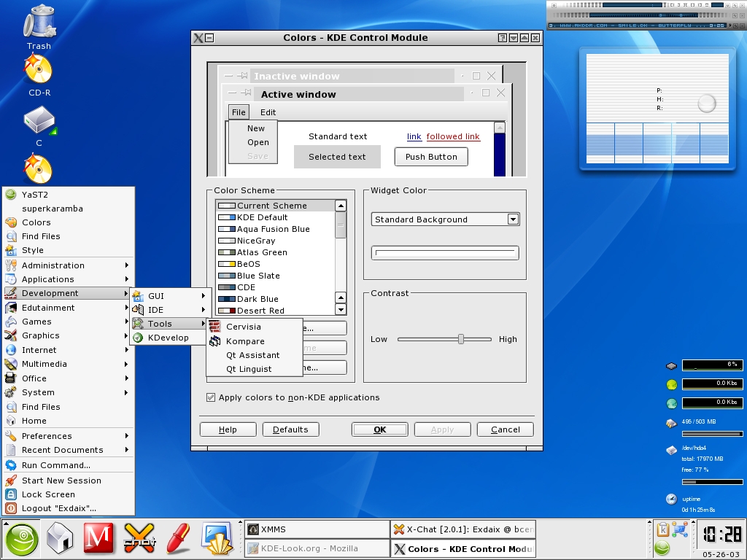The height and width of the screenshot is (560, 747).
Task: Expand the Preferences submenu
Action: coord(69,436)
